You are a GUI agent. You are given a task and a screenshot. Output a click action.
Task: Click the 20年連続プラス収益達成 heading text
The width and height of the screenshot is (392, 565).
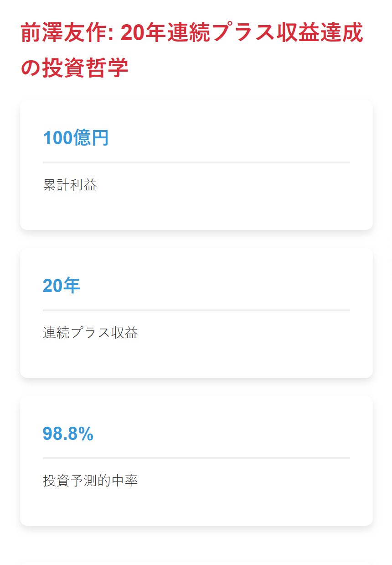click(242, 33)
